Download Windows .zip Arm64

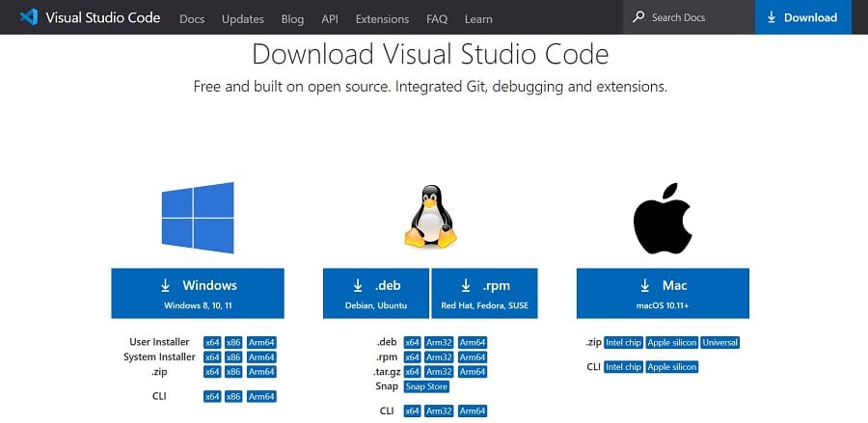tap(261, 372)
